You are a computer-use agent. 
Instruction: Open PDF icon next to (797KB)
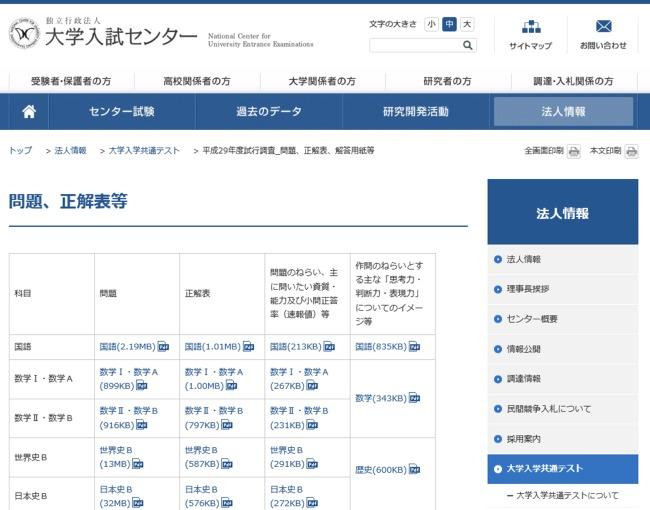click(x=227, y=425)
